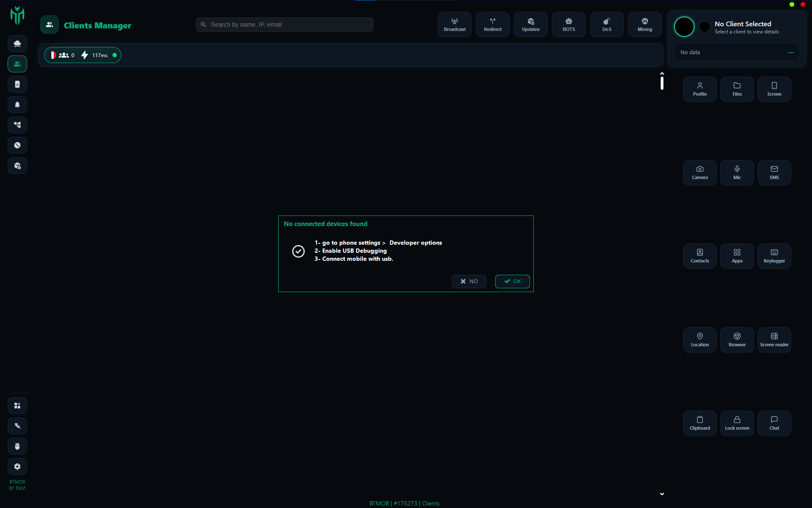The image size is (812, 508).
Task: Toggle the France server status chip
Action: pyautogui.click(x=82, y=55)
